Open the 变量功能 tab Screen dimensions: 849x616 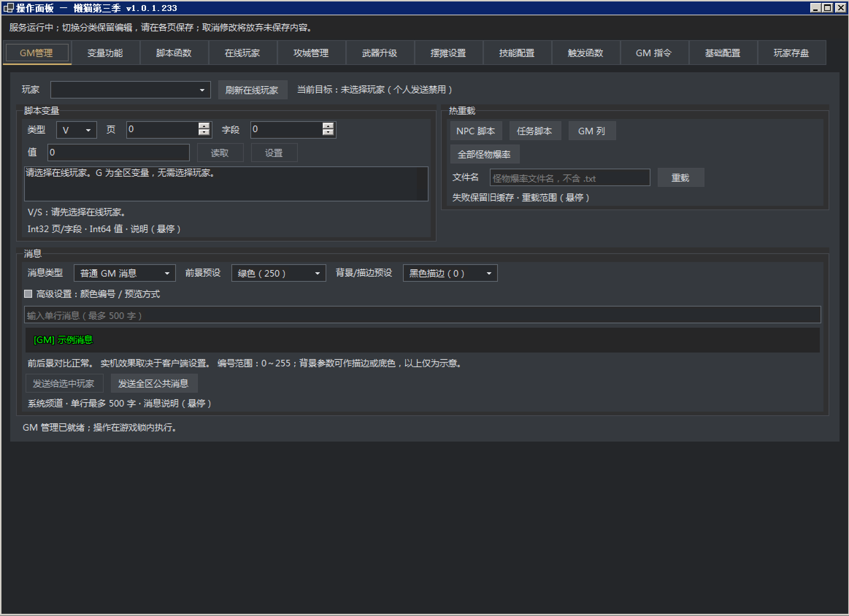(x=105, y=53)
